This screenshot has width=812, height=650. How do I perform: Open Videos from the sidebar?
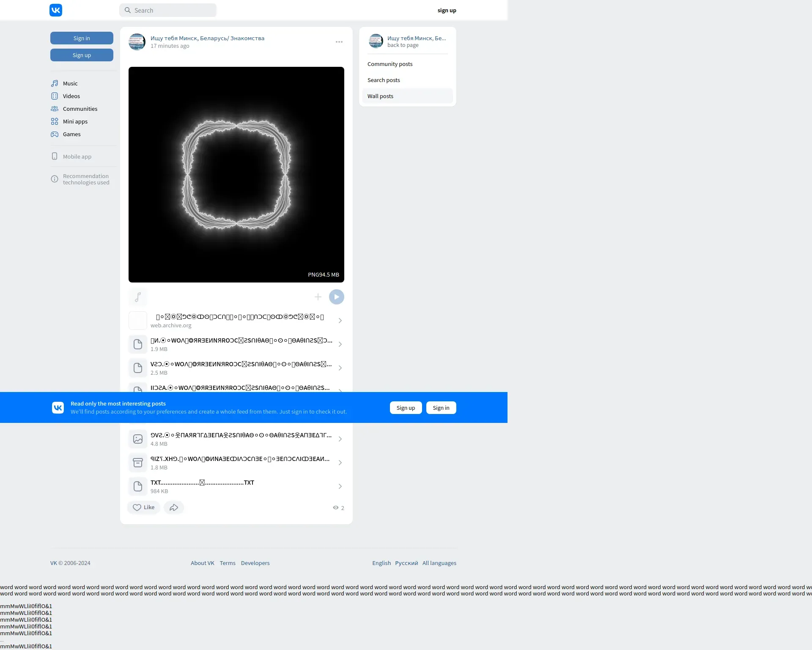point(71,96)
